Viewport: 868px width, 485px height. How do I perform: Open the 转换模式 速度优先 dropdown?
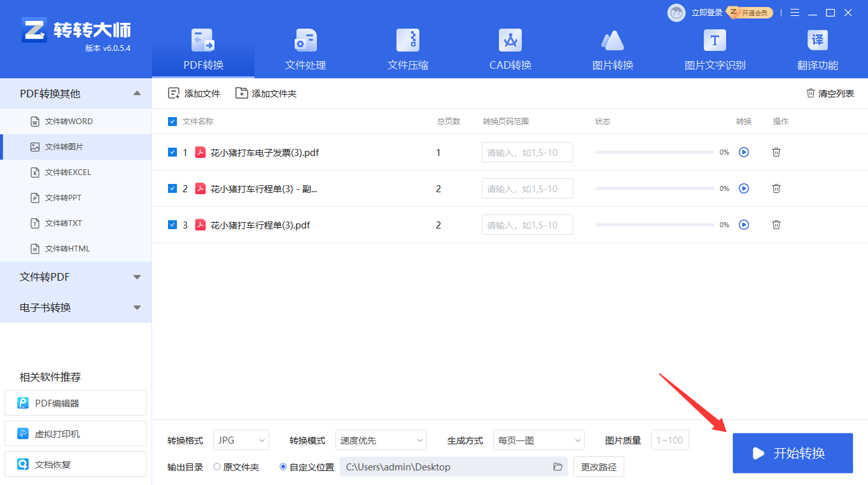(381, 440)
